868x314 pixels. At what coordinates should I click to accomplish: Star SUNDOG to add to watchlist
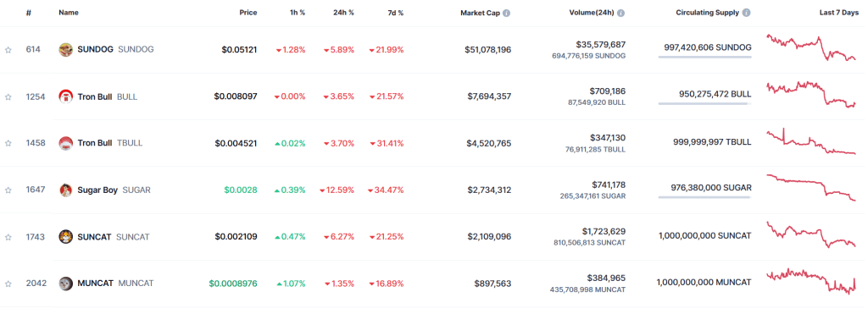pos(8,50)
